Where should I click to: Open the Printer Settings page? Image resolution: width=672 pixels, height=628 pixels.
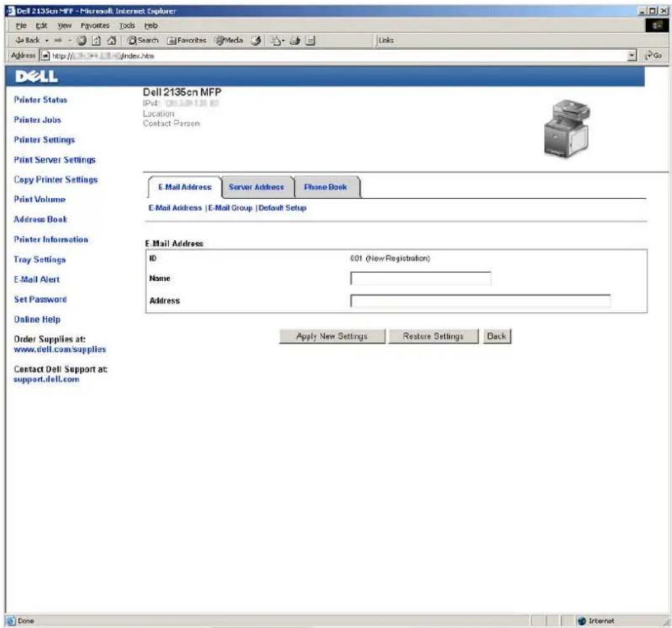point(44,140)
